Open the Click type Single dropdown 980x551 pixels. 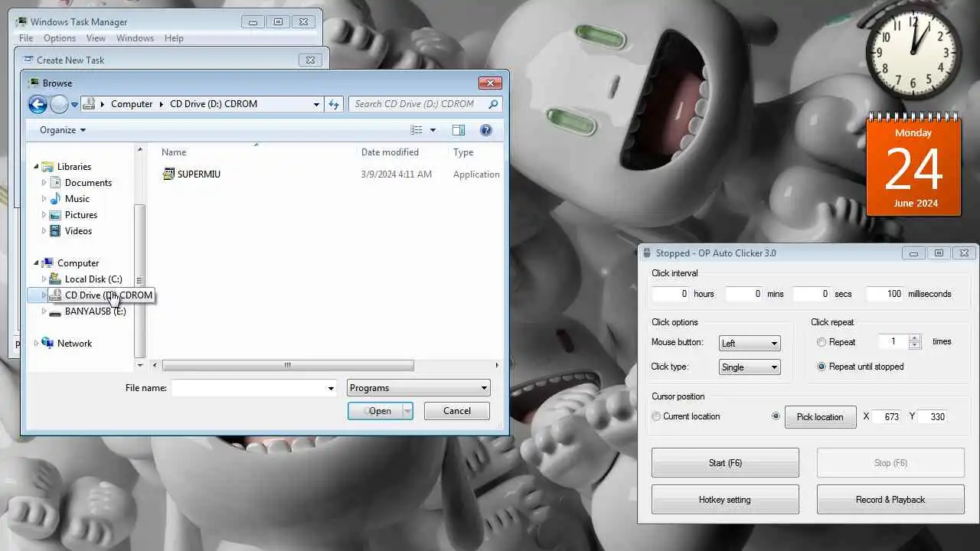pos(750,367)
